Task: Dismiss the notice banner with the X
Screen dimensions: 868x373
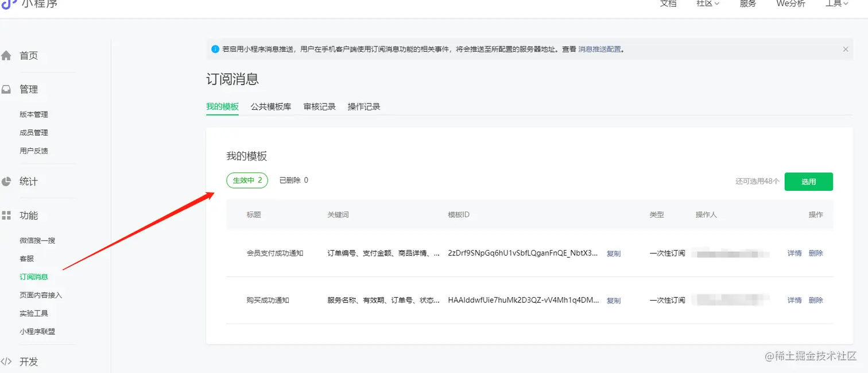Action: pos(846,49)
